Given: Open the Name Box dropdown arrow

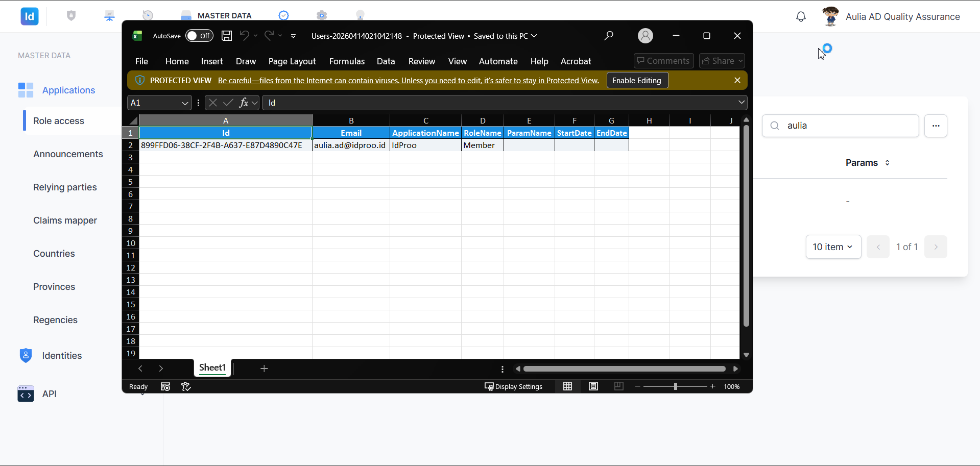Looking at the screenshot, I should [x=185, y=103].
